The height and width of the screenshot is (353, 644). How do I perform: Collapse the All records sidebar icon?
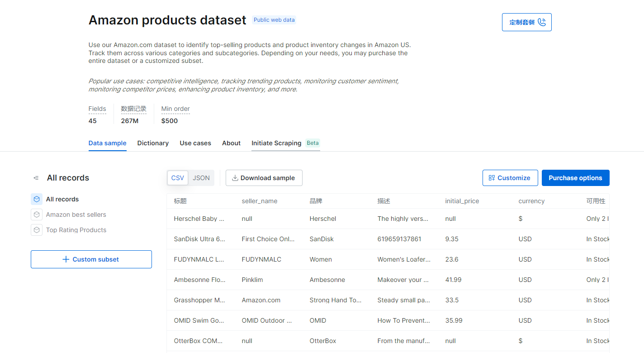coord(36,178)
